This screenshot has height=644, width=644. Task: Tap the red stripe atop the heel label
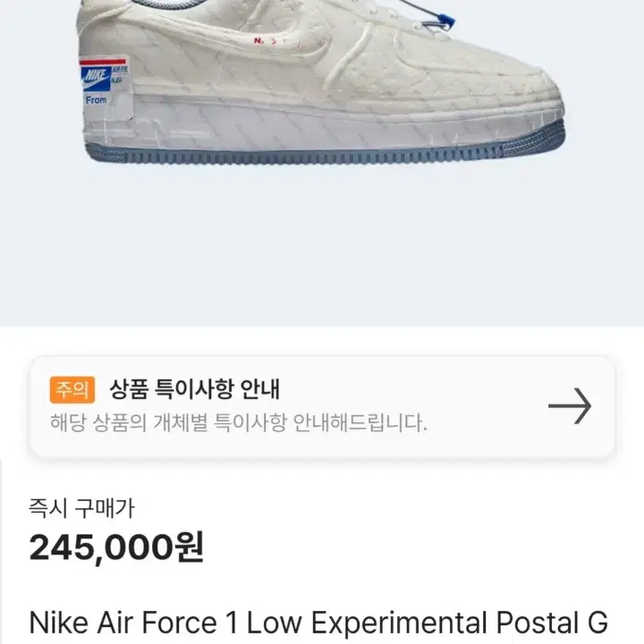[103, 63]
